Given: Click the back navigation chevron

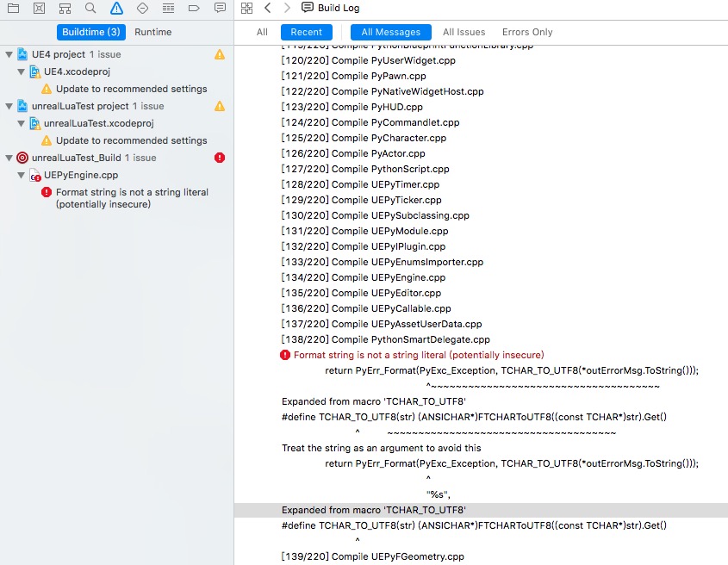Looking at the screenshot, I should [x=269, y=8].
